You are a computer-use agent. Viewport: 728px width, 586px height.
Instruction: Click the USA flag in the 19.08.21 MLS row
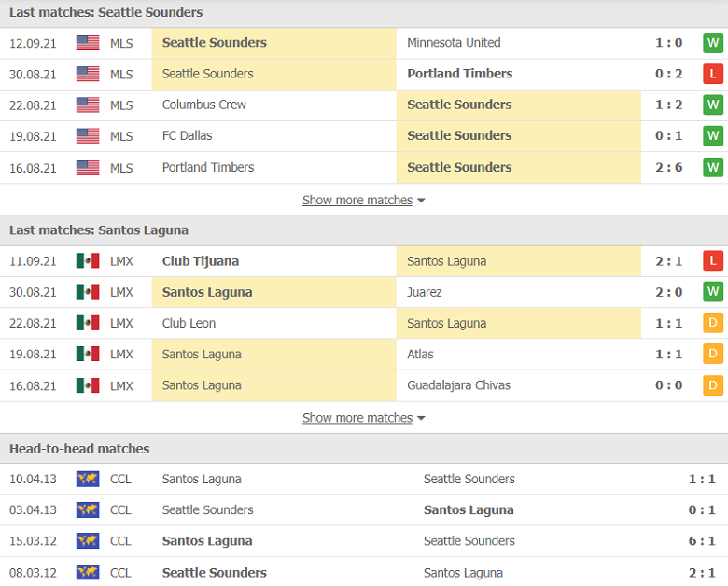pyautogui.click(x=88, y=136)
